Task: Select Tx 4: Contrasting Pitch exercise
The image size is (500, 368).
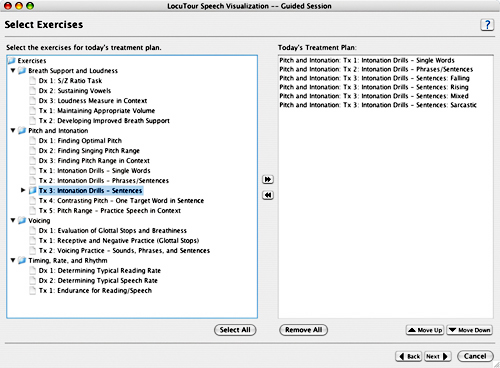Action: tap(121, 201)
